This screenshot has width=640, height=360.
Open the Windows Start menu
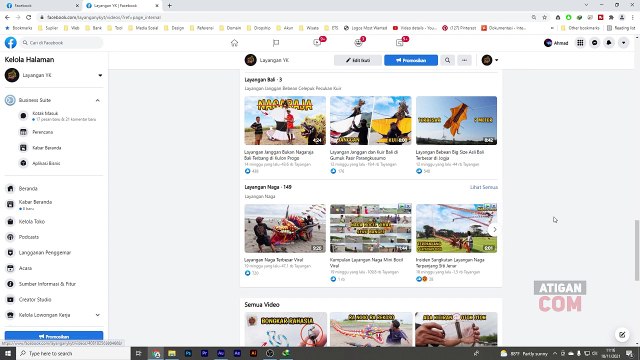[8, 353]
